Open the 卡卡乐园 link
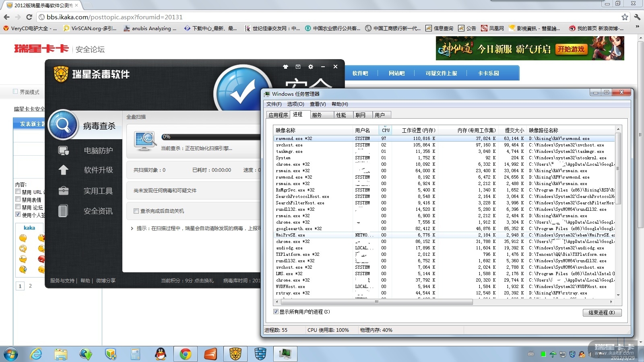 tap(489, 73)
